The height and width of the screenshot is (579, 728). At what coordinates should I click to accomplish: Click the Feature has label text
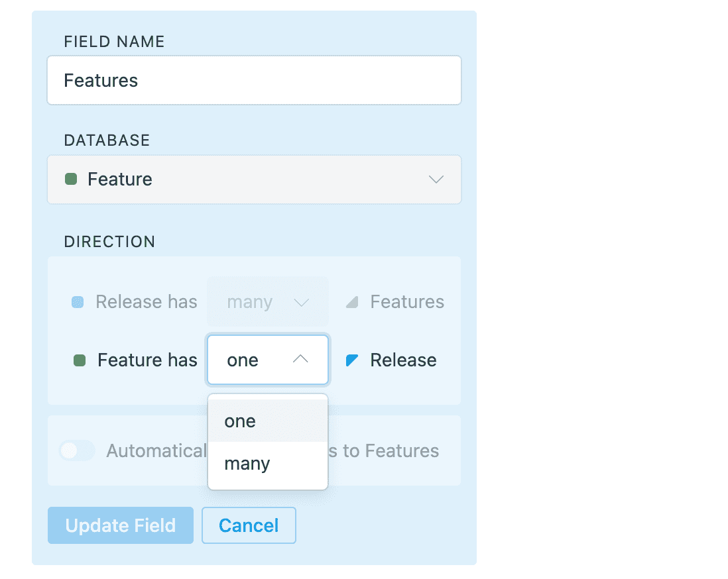[x=147, y=360]
